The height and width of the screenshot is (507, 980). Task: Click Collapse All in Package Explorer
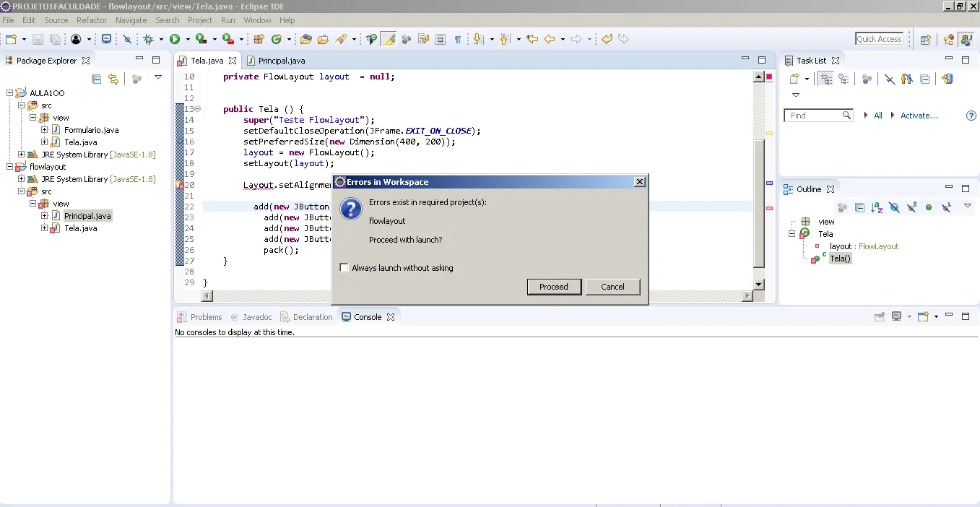(x=96, y=79)
